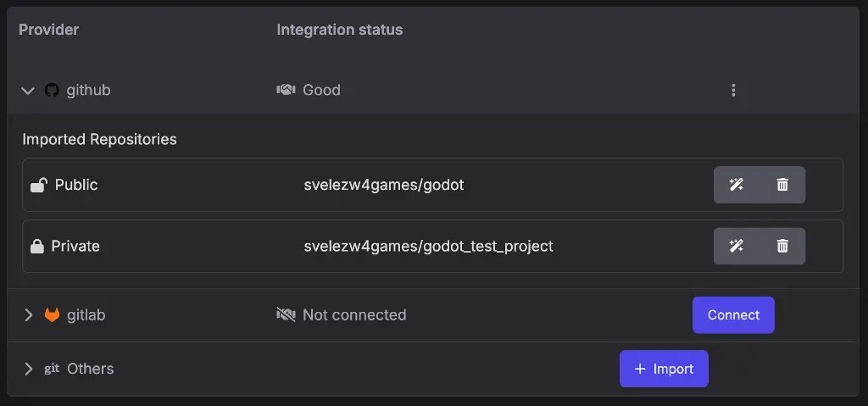Click the Integration status column header

pyautogui.click(x=339, y=30)
